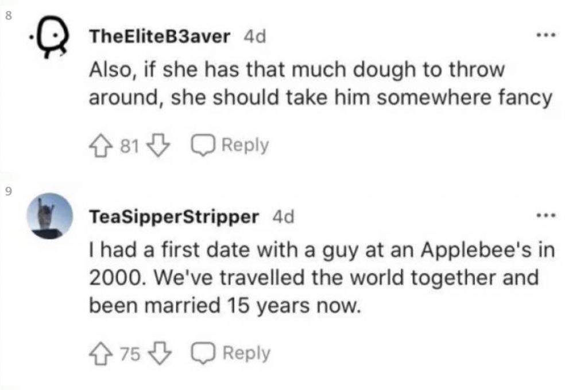
Task: Upvote TeaSipperStripper's comment
Action: [x=101, y=354]
